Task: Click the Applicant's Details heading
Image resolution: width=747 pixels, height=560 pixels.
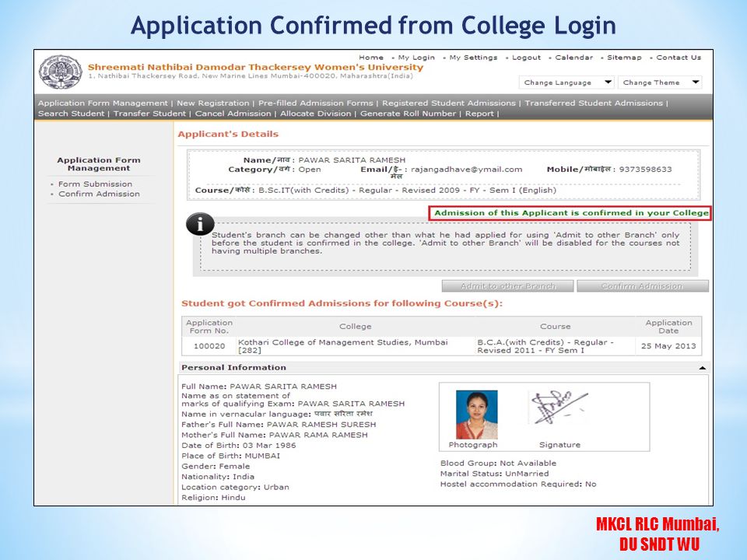Action: [x=228, y=135]
